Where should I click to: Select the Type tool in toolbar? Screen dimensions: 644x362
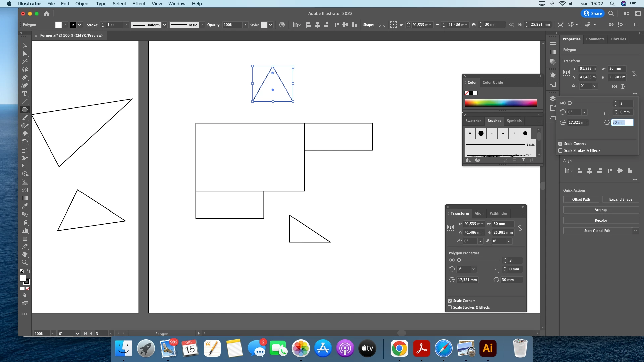[25, 94]
